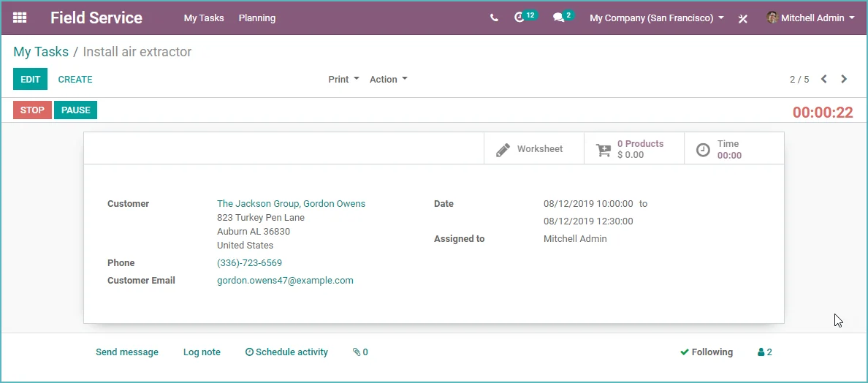
Task: Open the Time 00:00 stat button
Action: tap(734, 148)
